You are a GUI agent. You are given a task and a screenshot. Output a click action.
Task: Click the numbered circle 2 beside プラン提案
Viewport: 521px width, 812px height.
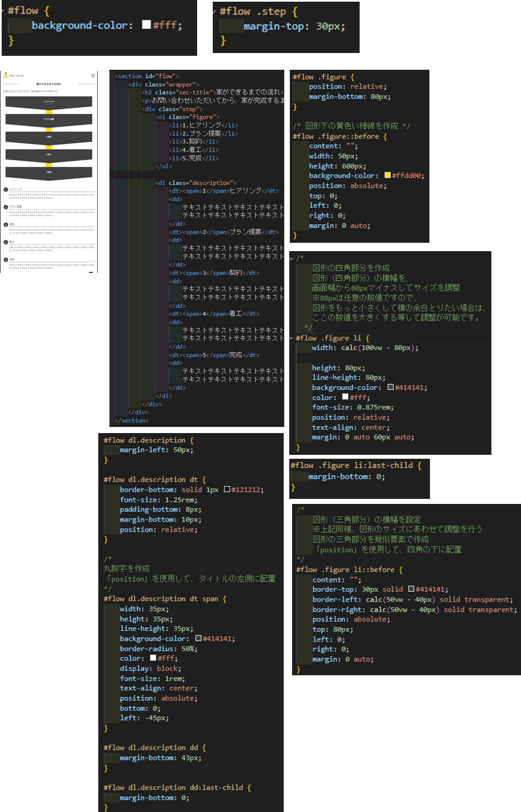6,206
